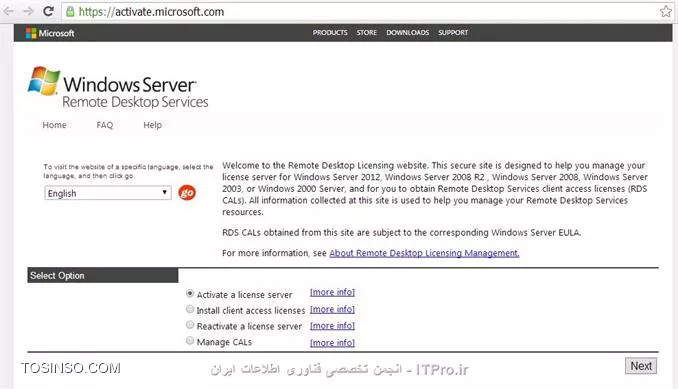The width and height of the screenshot is (678, 389).
Task: Open more info for Reactivate a license server
Action: click(332, 325)
